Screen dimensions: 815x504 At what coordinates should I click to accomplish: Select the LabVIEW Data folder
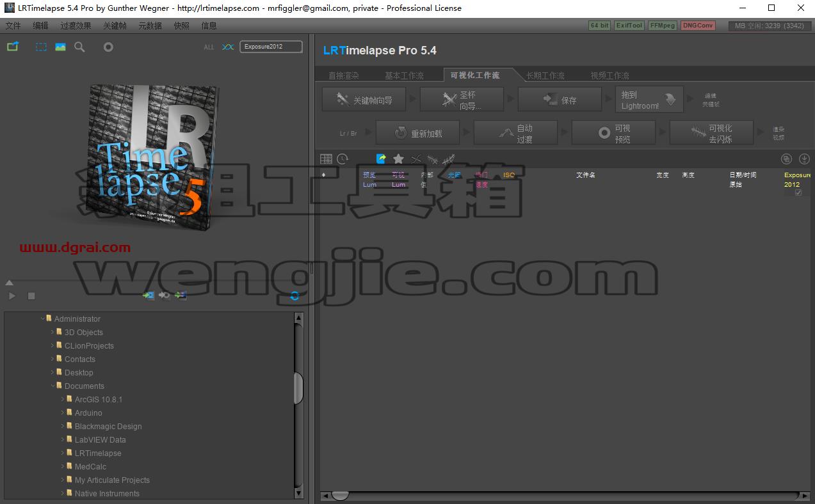click(x=100, y=439)
